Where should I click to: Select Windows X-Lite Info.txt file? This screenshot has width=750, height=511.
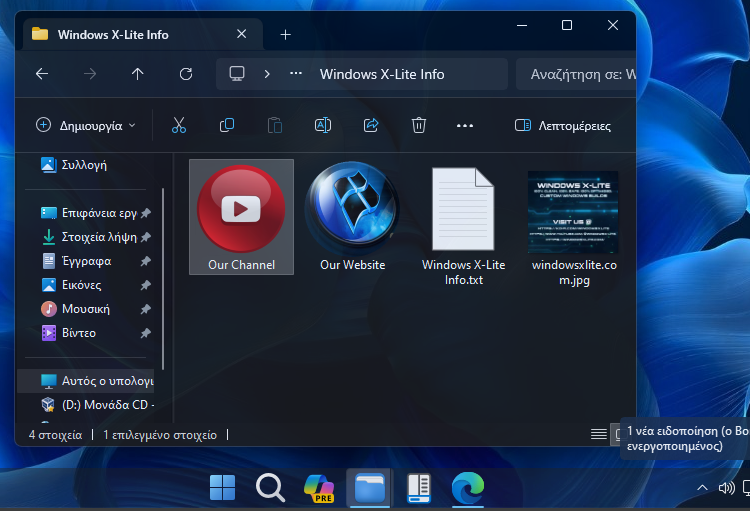coord(463,227)
